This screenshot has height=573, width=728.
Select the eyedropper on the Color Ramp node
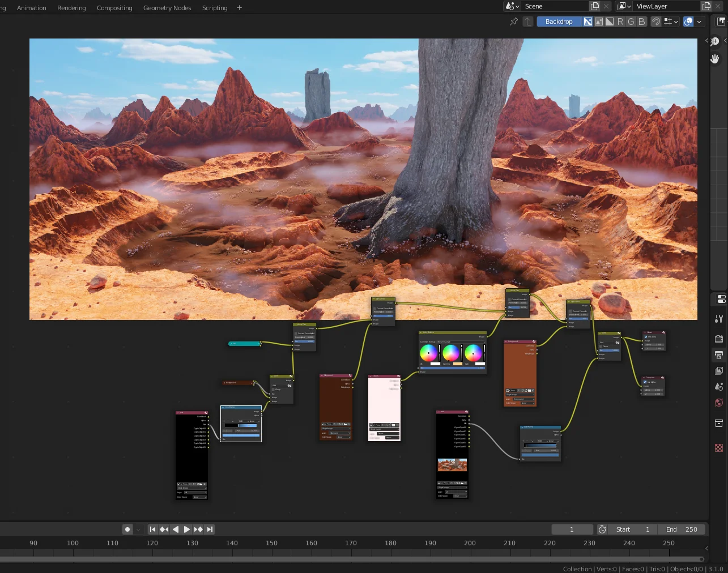click(x=232, y=421)
